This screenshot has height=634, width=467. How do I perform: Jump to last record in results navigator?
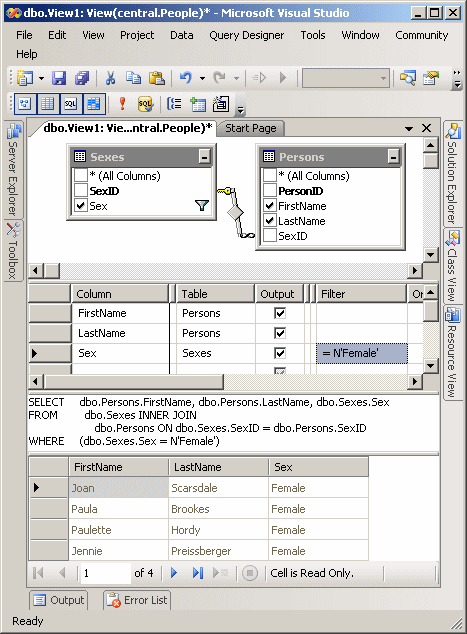click(x=198, y=573)
